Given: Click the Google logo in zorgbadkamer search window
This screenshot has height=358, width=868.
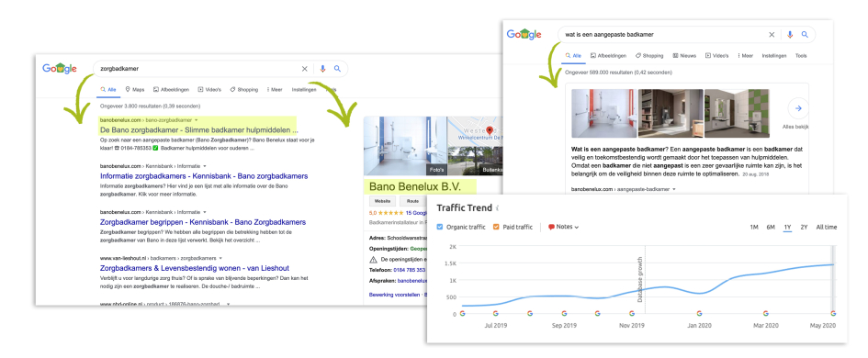Looking at the screenshot, I should point(59,69).
